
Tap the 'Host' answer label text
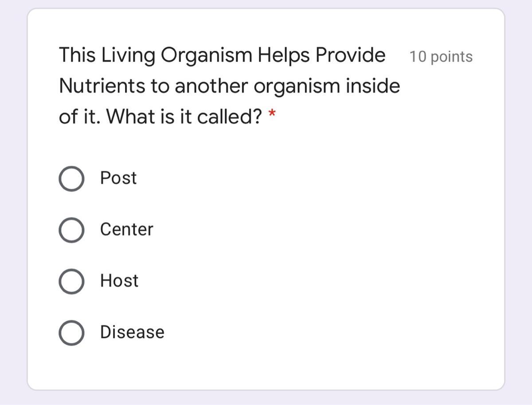tap(119, 281)
